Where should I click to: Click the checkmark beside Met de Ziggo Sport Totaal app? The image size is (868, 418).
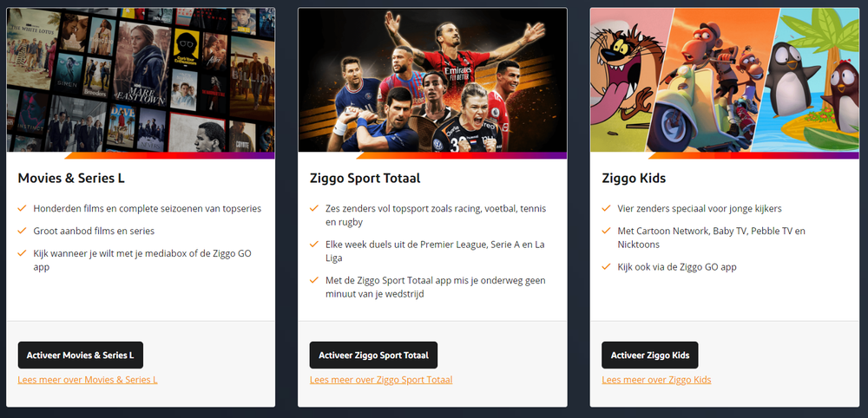click(314, 280)
